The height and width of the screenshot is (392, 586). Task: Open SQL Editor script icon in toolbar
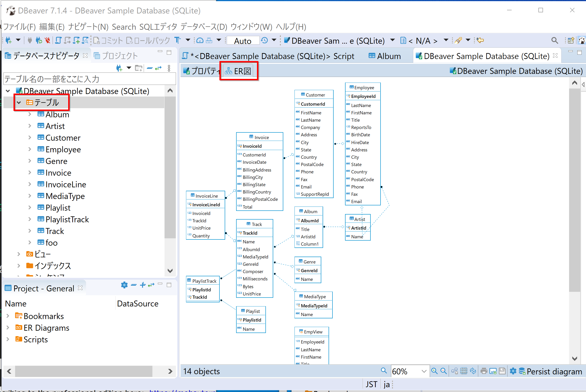[x=58, y=40]
